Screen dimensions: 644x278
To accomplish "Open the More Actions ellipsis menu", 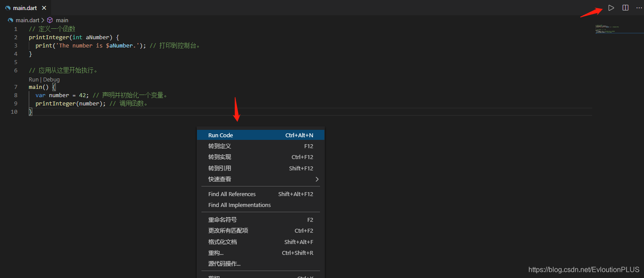I will [x=638, y=7].
